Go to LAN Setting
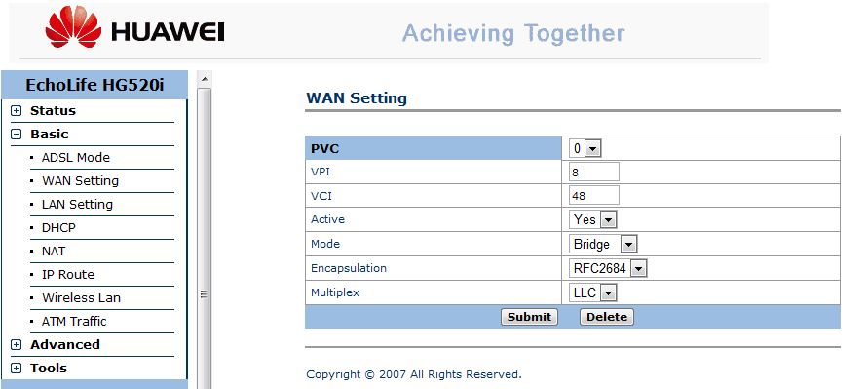The height and width of the screenshot is (389, 868). point(78,204)
